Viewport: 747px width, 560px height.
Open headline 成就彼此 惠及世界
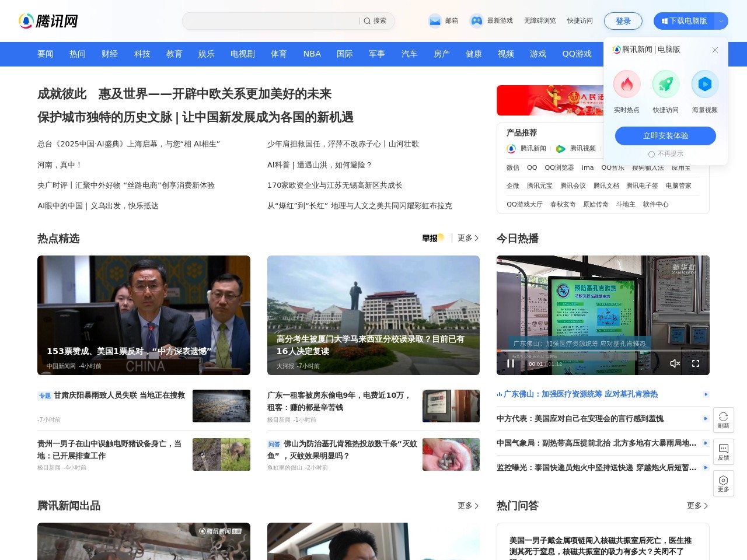coord(184,94)
